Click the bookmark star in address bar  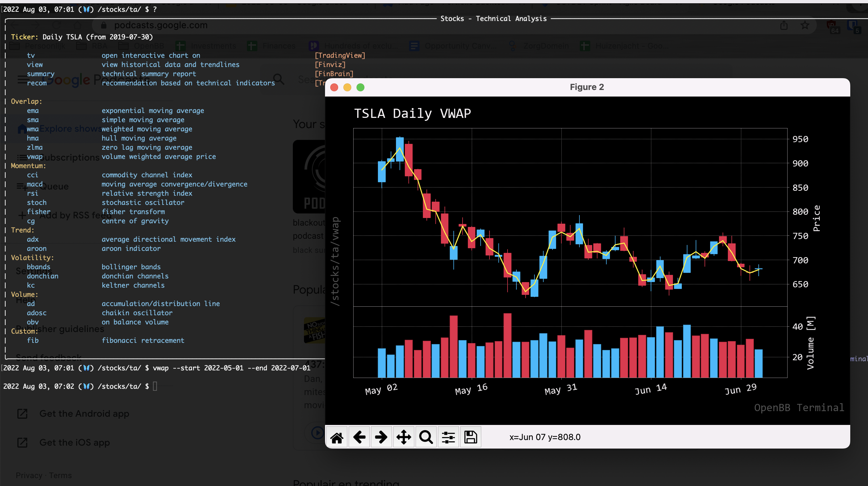[x=805, y=25]
